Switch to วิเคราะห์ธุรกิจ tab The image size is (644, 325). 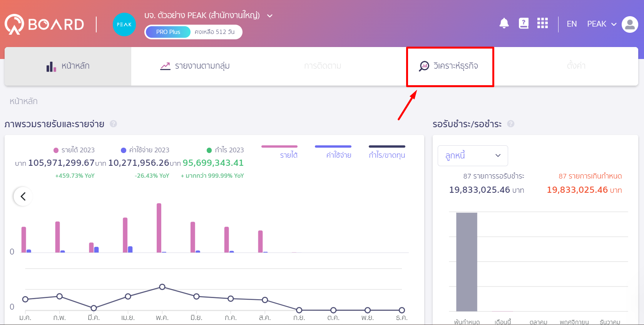(450, 66)
